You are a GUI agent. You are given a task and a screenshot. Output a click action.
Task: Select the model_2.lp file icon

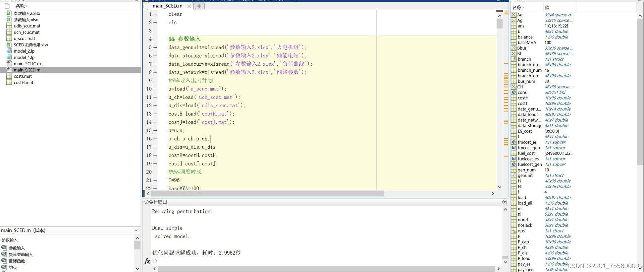click(x=9, y=51)
